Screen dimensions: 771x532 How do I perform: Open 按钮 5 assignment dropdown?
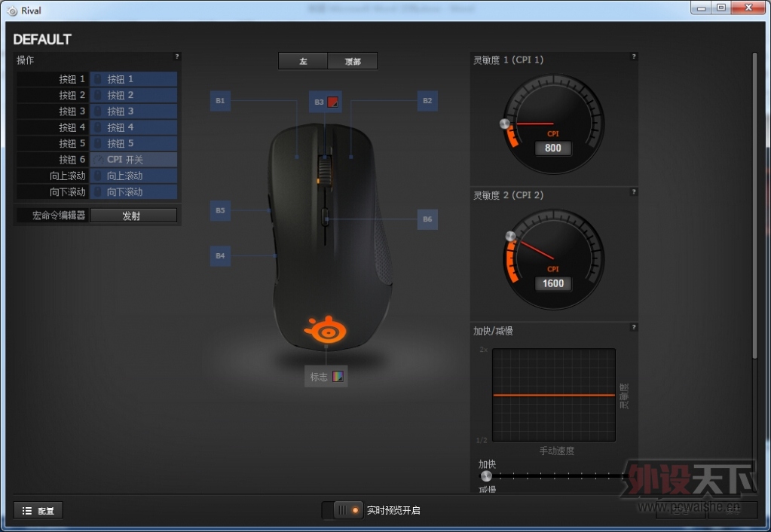tap(133, 144)
